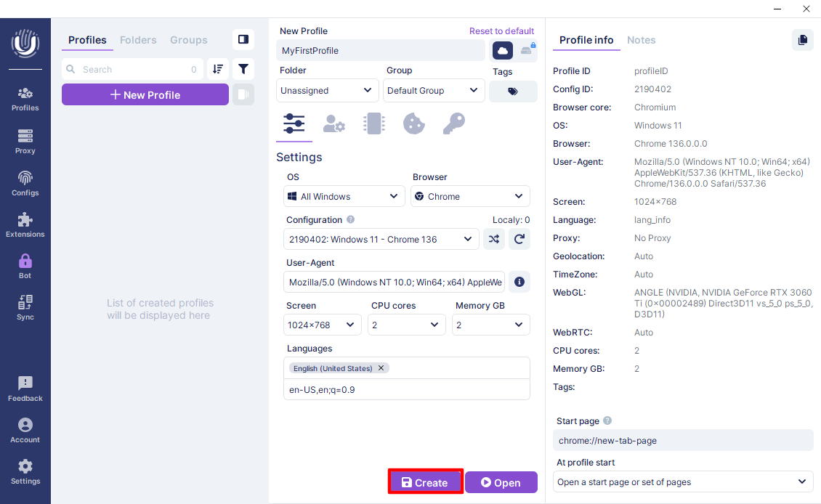Switch to the Groups tab
Screen dimensions: 821x504
point(188,40)
